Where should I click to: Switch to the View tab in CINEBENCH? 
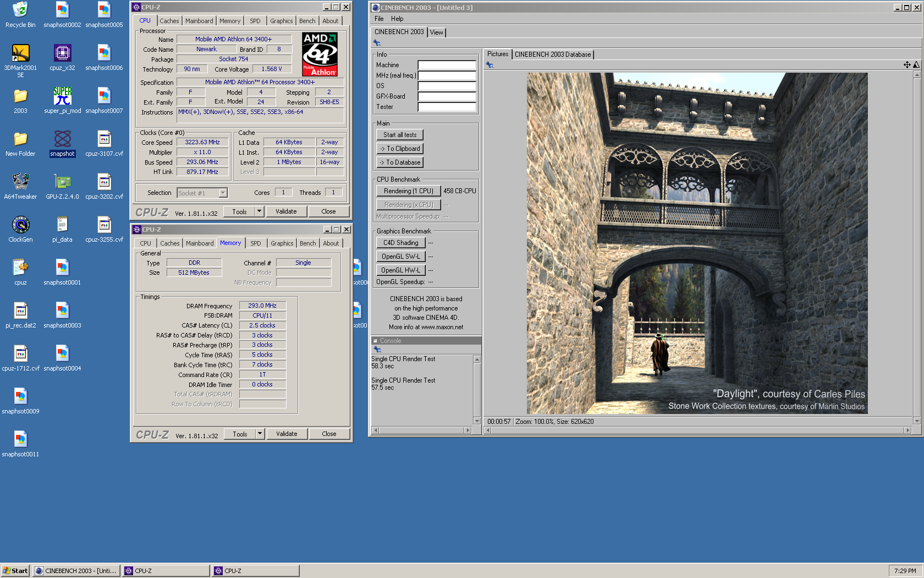point(436,32)
